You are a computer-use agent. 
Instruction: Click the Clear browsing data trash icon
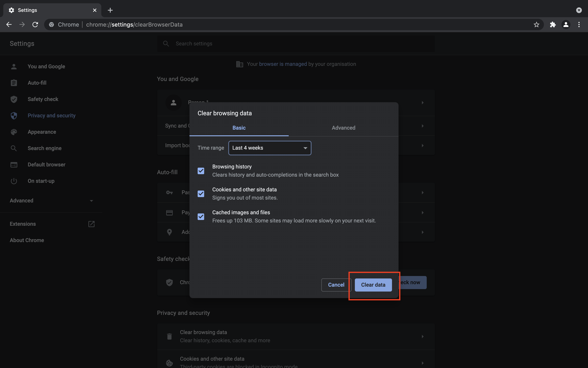[x=169, y=336]
